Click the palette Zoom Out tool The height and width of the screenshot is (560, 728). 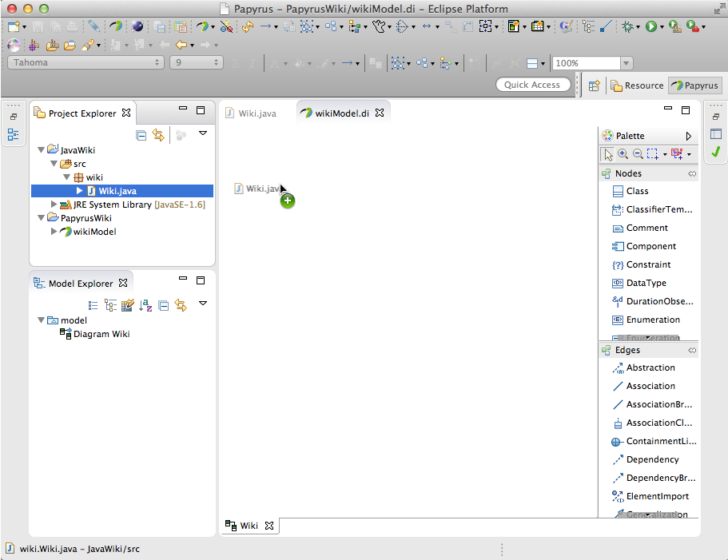pyautogui.click(x=638, y=154)
